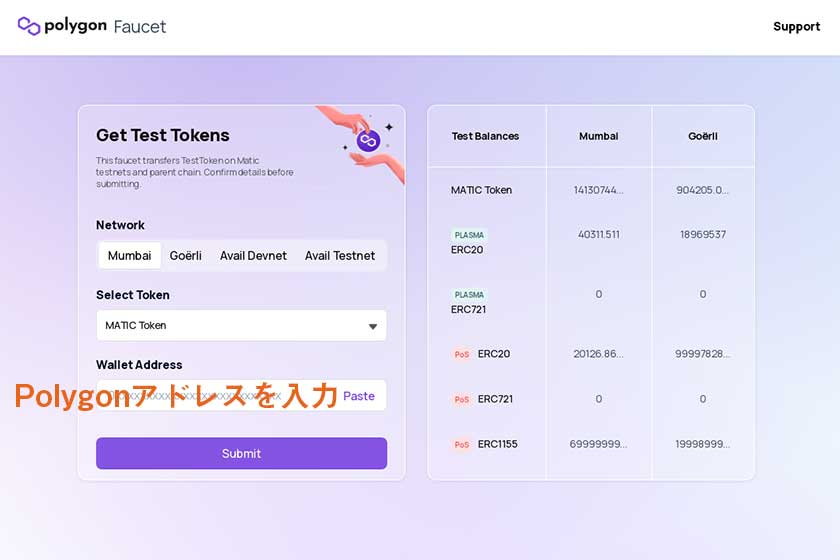This screenshot has height=560, width=840.
Task: Click the PLASMA badge above ERC721
Action: (x=469, y=295)
